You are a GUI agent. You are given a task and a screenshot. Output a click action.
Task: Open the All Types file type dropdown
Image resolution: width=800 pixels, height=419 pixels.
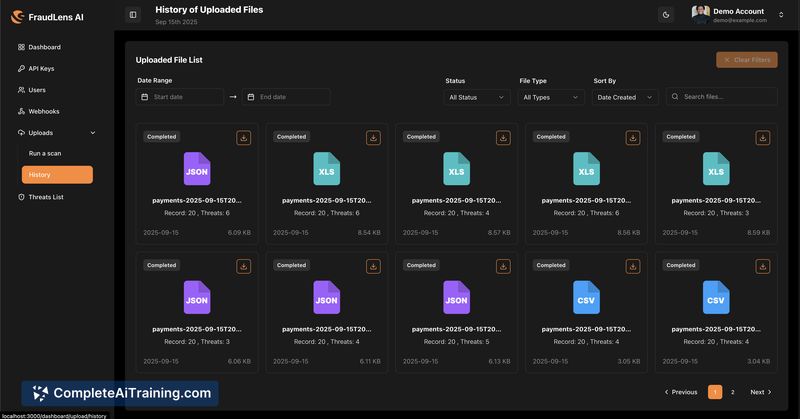tap(551, 97)
